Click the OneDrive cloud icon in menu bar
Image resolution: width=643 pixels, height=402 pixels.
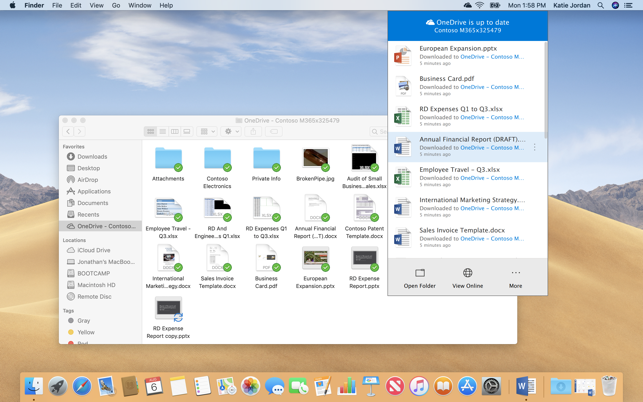point(467,5)
